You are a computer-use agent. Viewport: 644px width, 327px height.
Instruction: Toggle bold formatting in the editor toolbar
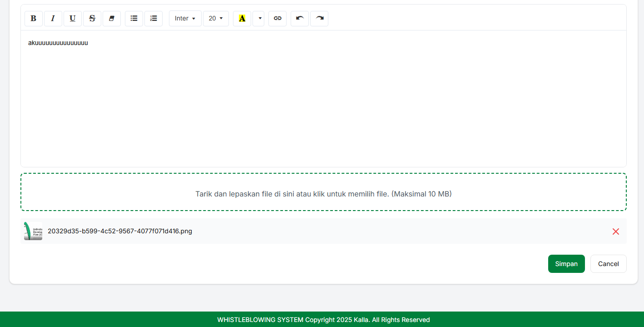point(34,19)
